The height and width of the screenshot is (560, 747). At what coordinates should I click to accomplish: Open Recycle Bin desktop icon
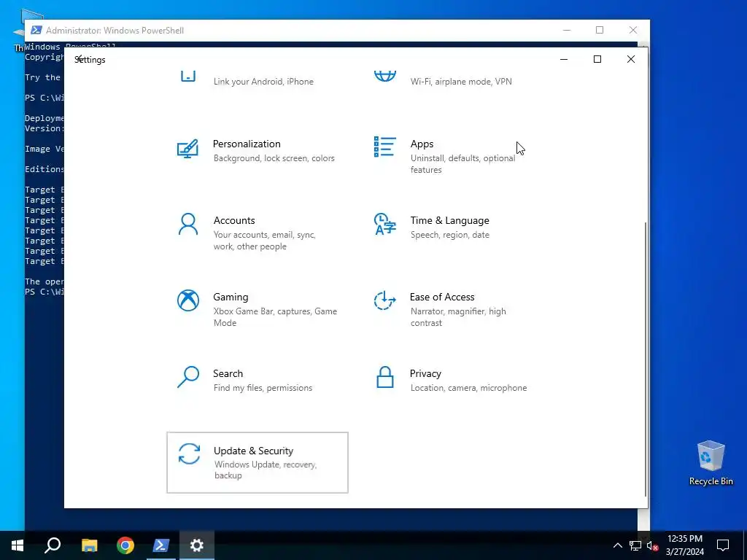711,463
